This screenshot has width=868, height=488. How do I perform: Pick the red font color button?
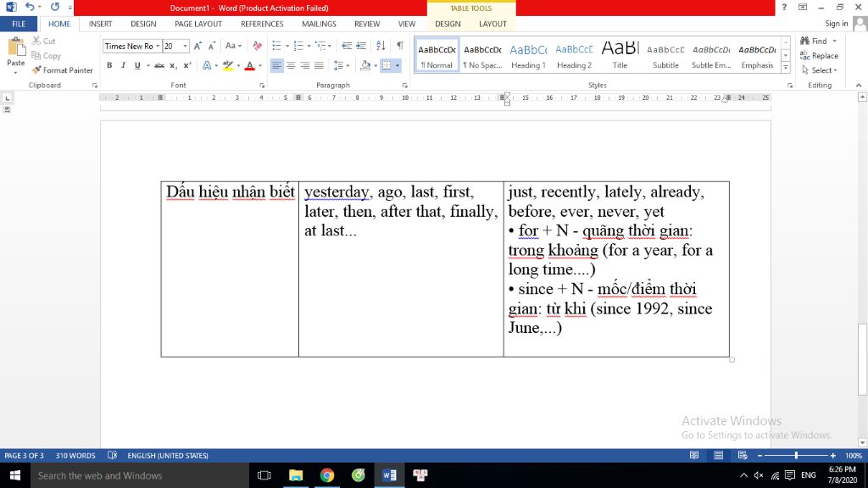[x=250, y=65]
